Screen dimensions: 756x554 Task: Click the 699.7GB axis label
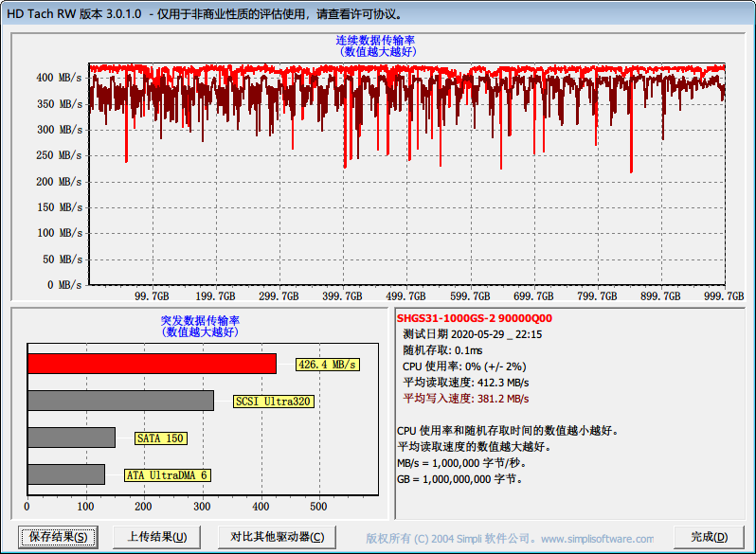click(x=533, y=296)
